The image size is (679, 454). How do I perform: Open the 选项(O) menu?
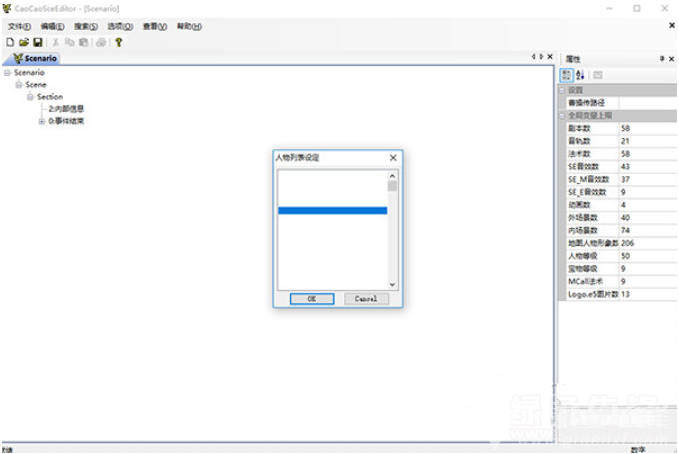coord(120,26)
